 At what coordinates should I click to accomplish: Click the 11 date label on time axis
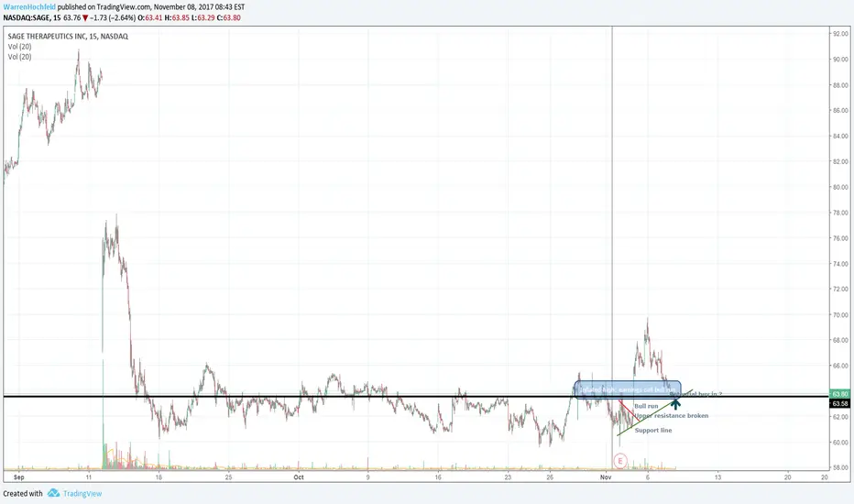coord(88,477)
